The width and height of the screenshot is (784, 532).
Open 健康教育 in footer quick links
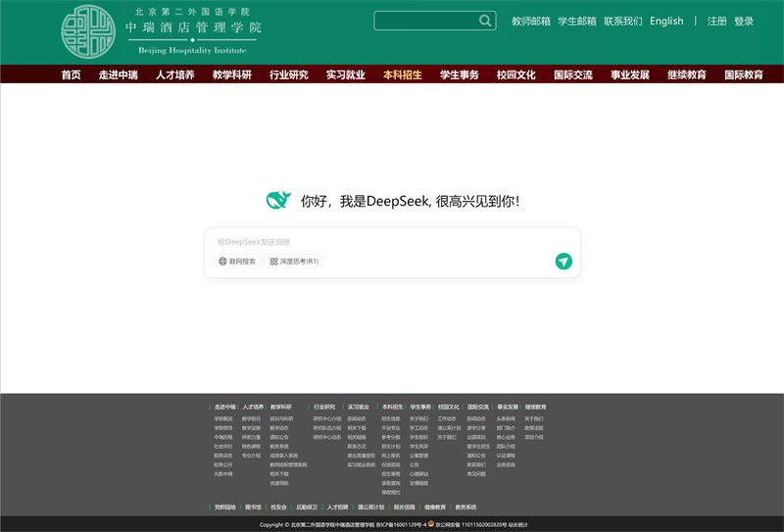pos(435,507)
